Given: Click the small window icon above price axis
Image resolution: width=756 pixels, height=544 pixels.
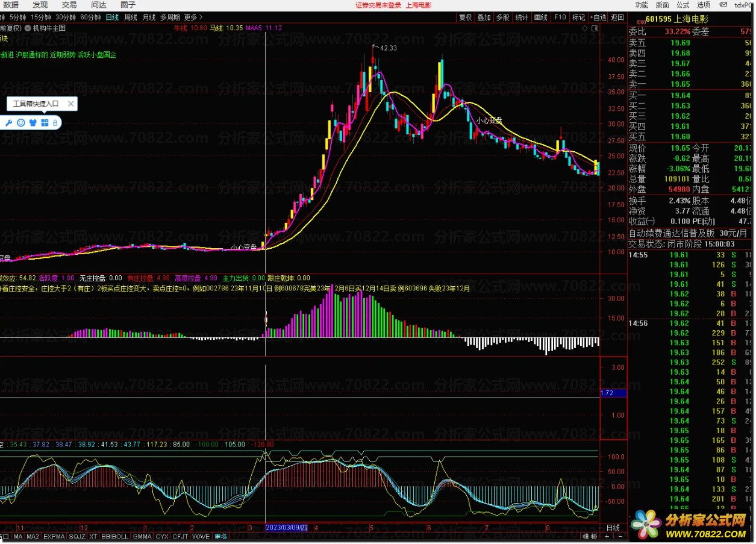Looking at the screenshot, I should click(595, 28).
